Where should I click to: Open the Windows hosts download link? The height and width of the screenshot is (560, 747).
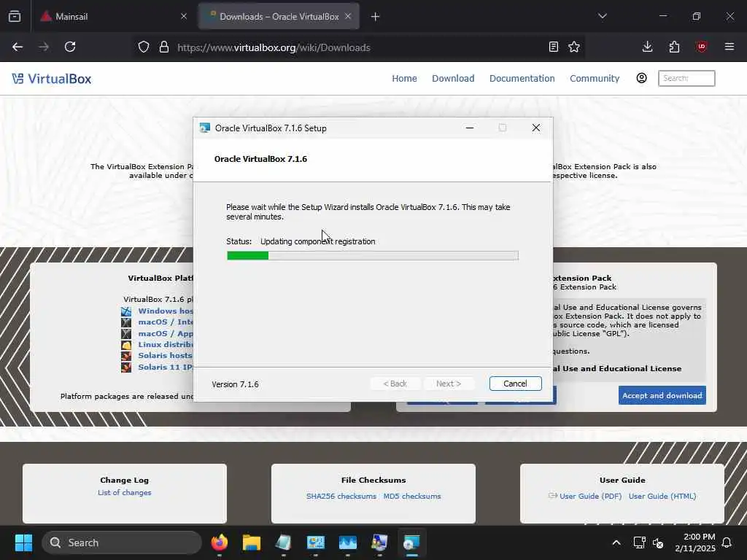(166, 311)
